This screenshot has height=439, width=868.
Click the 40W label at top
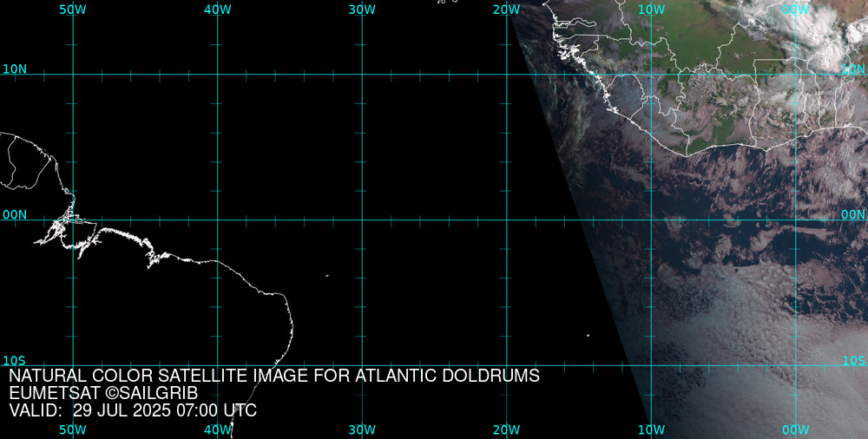(218, 10)
